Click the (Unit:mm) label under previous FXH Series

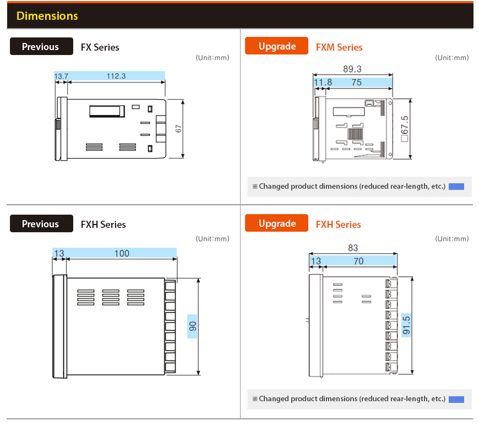tap(213, 239)
